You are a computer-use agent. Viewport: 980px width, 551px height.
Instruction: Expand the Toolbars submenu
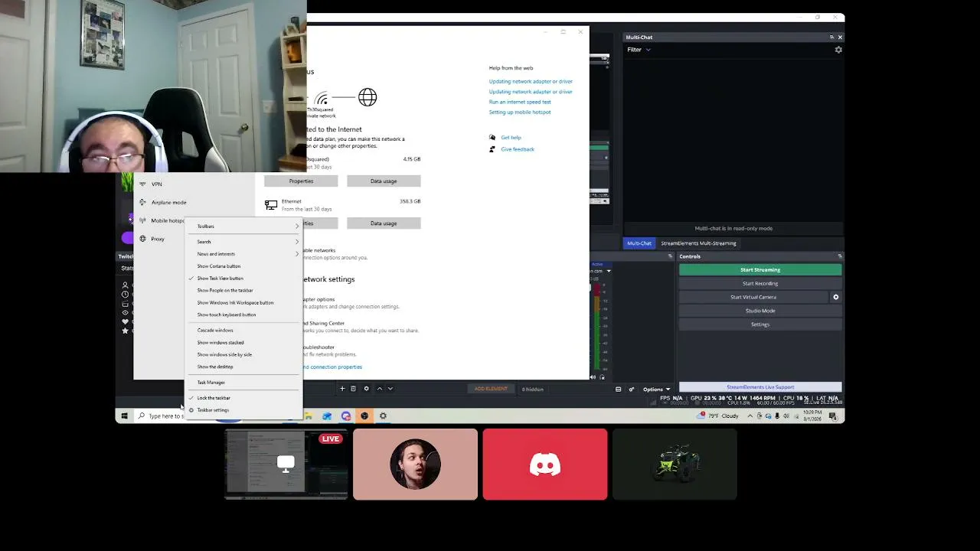point(244,227)
